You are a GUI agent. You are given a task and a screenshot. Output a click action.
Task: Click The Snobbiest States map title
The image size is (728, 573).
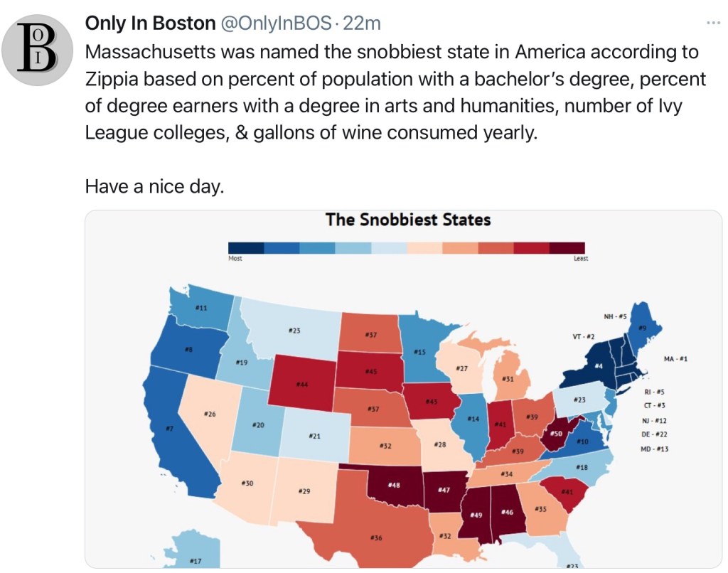408,219
